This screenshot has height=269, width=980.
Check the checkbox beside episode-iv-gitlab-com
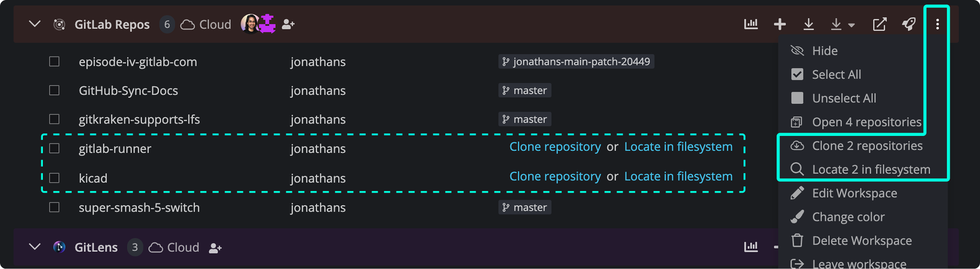[54, 62]
